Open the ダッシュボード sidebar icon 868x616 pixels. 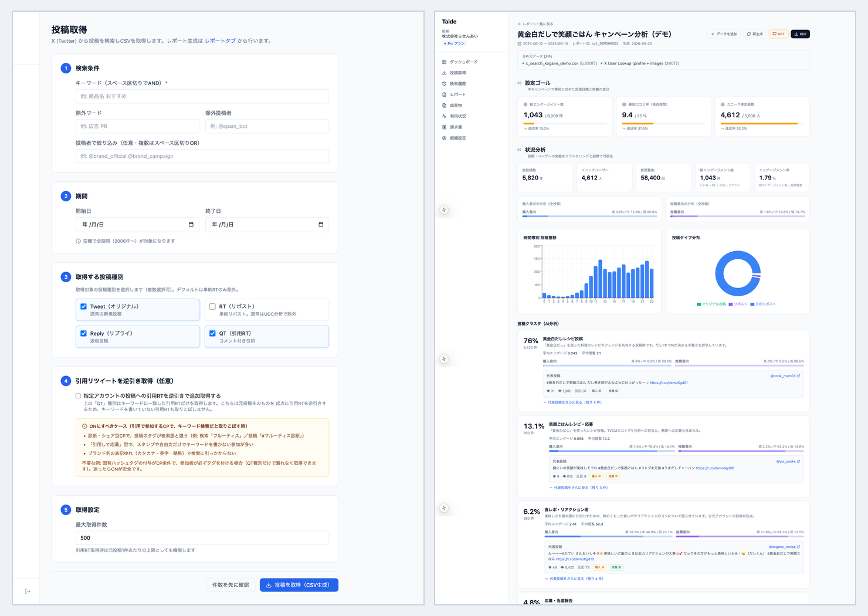(x=444, y=62)
